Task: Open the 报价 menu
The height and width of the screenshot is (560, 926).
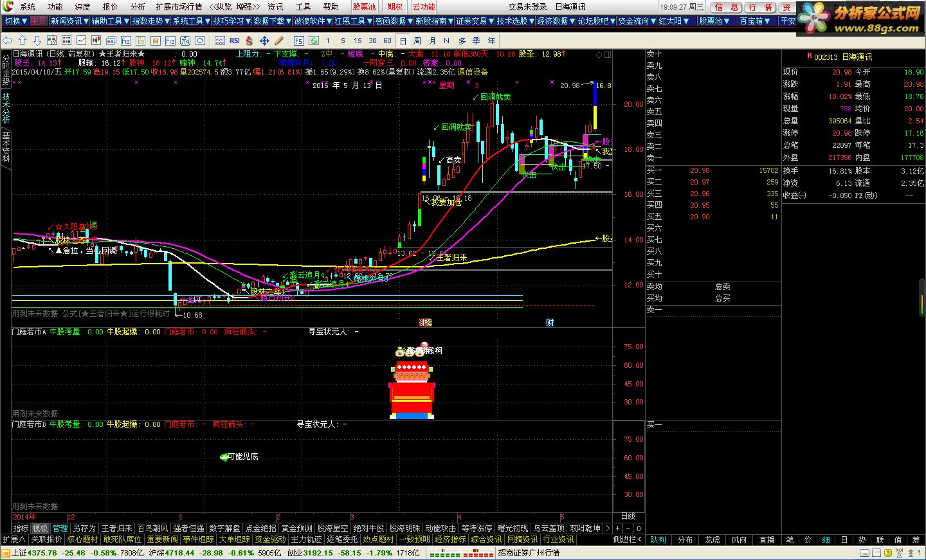Action: (111, 6)
